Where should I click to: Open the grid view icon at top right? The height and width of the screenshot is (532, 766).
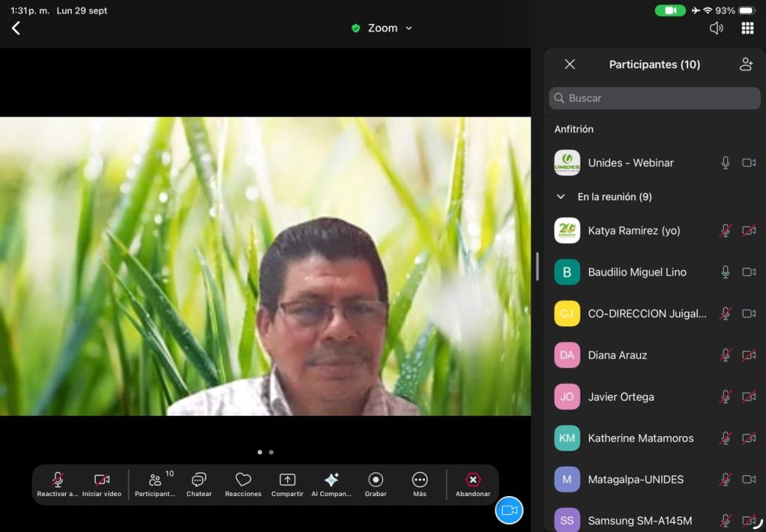[747, 28]
